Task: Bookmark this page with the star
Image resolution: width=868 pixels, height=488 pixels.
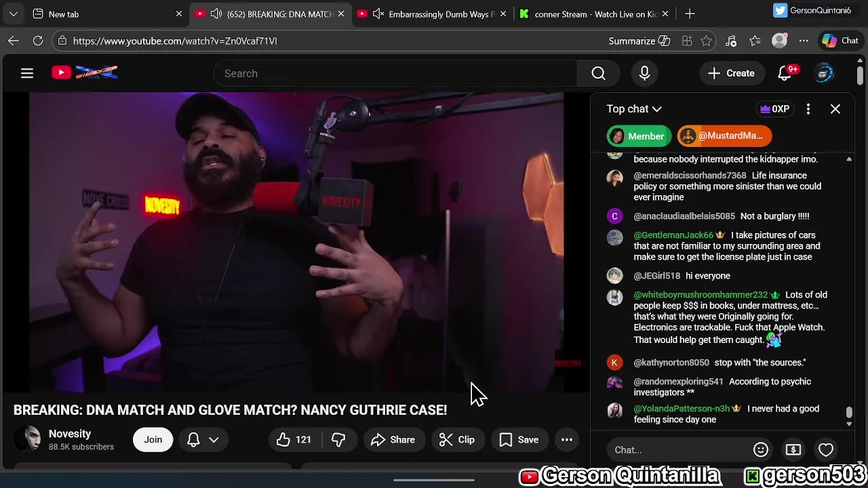Action: tap(706, 41)
